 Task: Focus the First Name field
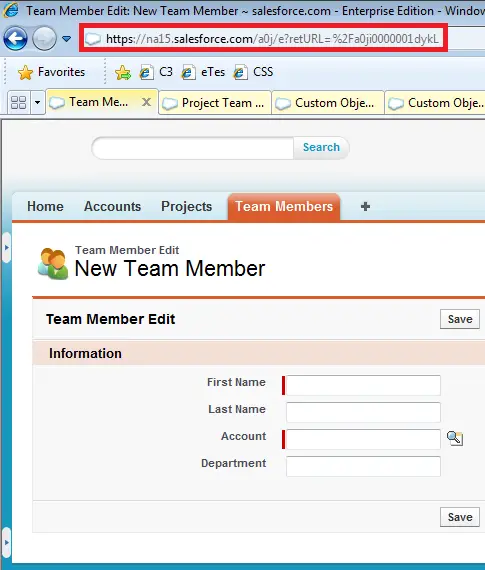pos(363,385)
